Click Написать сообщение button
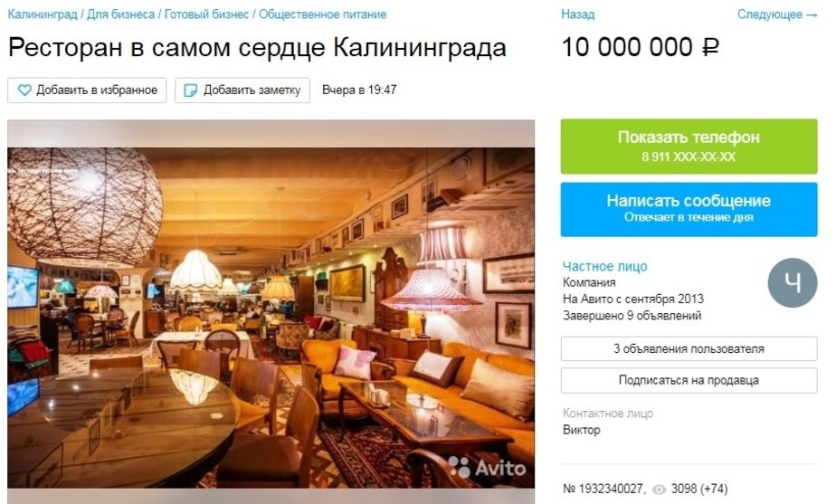Screen dimensions: 836x504 [x=689, y=209]
